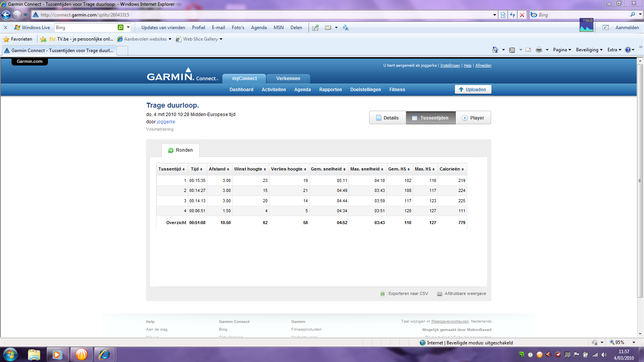Click the green Ronden tab icon

(x=171, y=151)
